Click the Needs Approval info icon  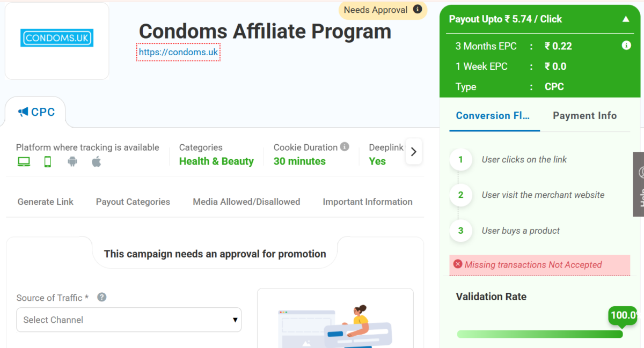(x=418, y=10)
